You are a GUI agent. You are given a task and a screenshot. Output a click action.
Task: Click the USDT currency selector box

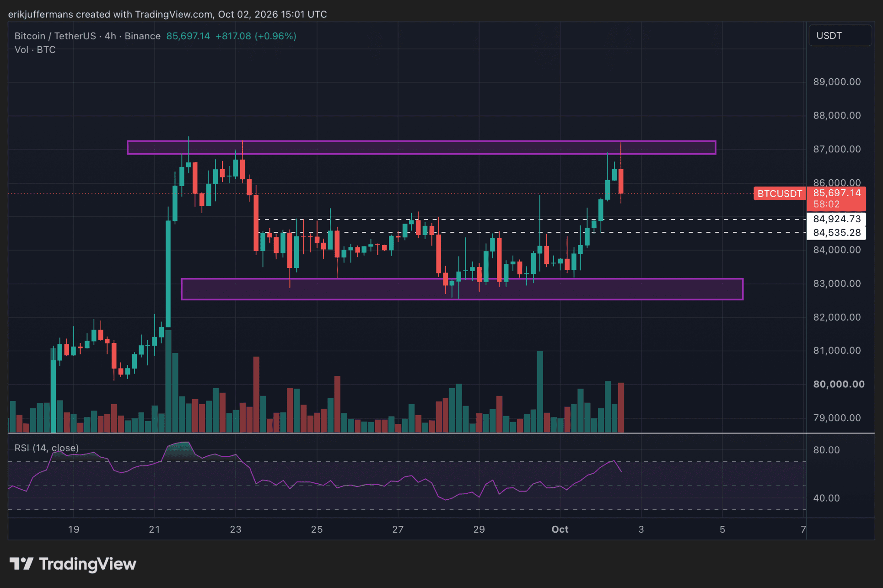pos(840,36)
